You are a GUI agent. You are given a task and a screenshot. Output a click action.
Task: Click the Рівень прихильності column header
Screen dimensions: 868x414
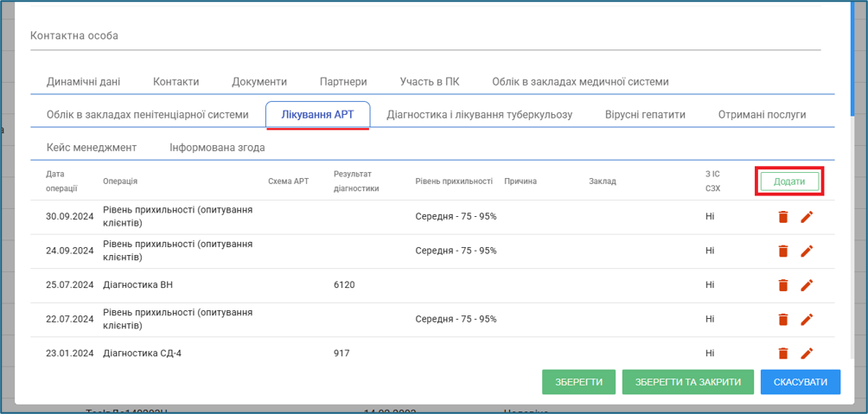454,181
